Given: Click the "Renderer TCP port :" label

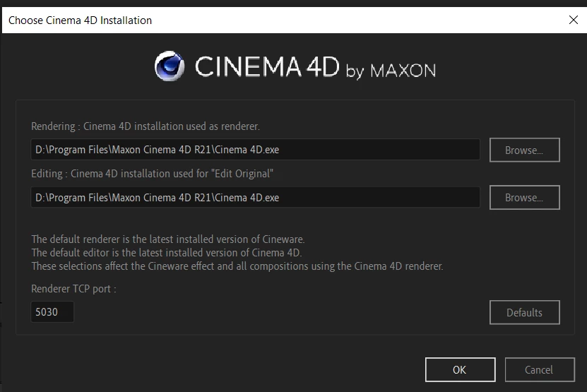Looking at the screenshot, I should (x=73, y=289).
